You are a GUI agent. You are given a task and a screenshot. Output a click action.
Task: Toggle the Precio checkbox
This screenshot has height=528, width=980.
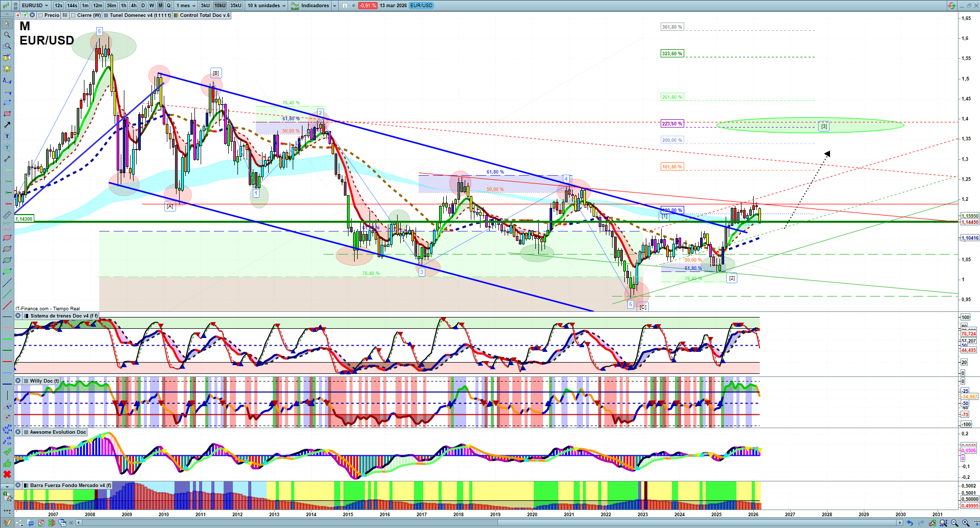click(40, 15)
